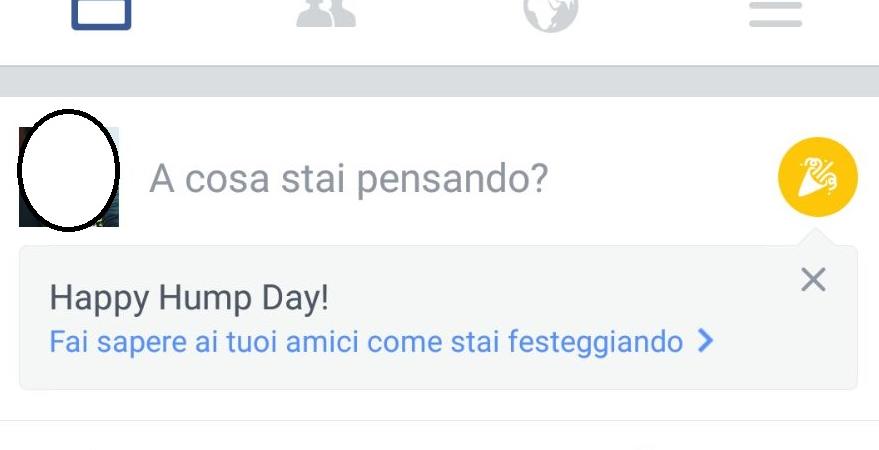Open the three-line menu at top right

(x=776, y=14)
